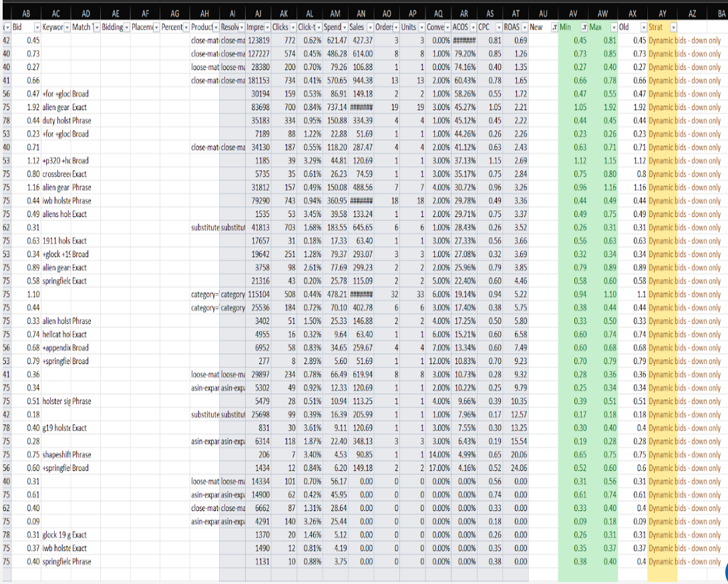Click the filter funnel icon on Min header
728x584 pixels.
(583, 27)
